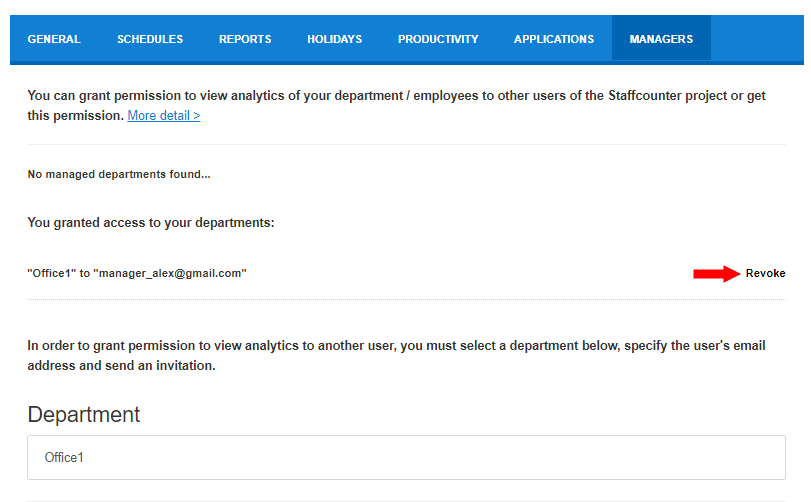Screen dimensions: 811x502
Task: Open the GENERAL tab
Action: (54, 39)
